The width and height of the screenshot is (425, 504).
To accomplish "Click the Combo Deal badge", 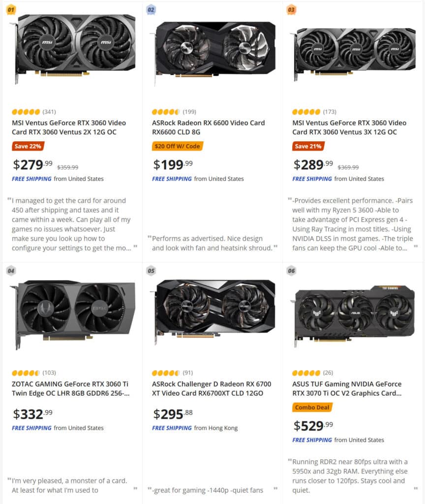I will pyautogui.click(x=312, y=407).
